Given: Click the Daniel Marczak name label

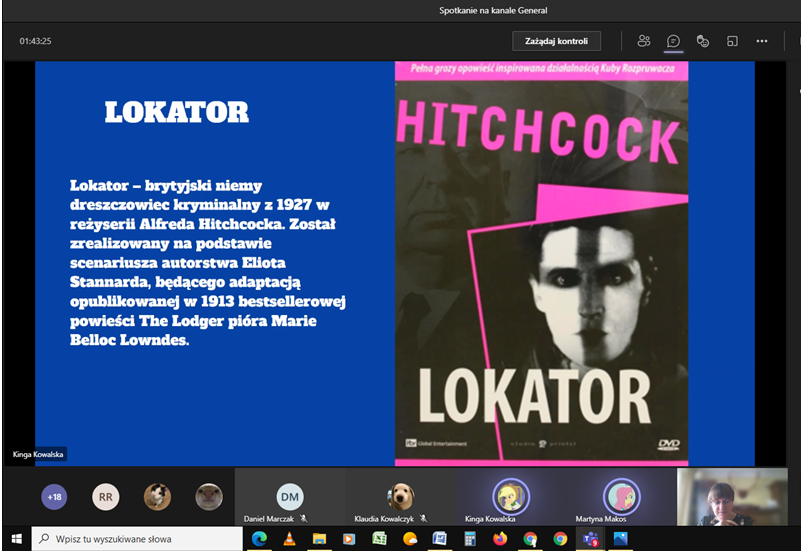Looking at the screenshot, I should coord(269,519).
